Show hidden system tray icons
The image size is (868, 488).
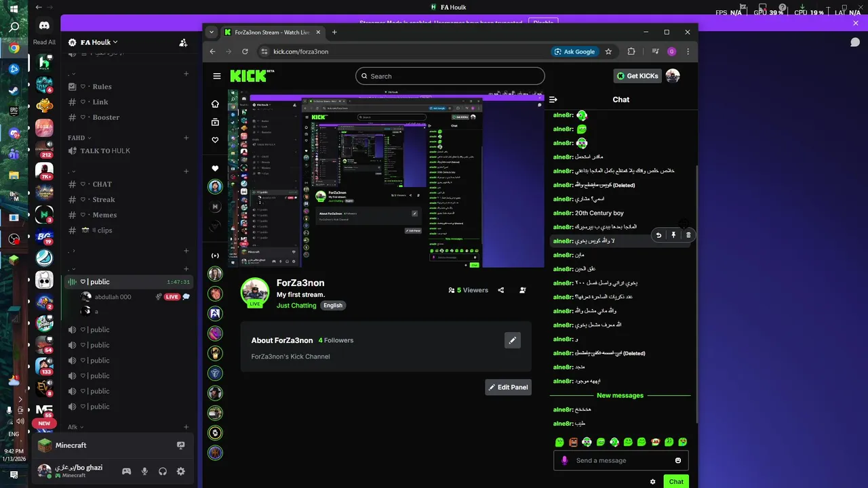(x=20, y=399)
